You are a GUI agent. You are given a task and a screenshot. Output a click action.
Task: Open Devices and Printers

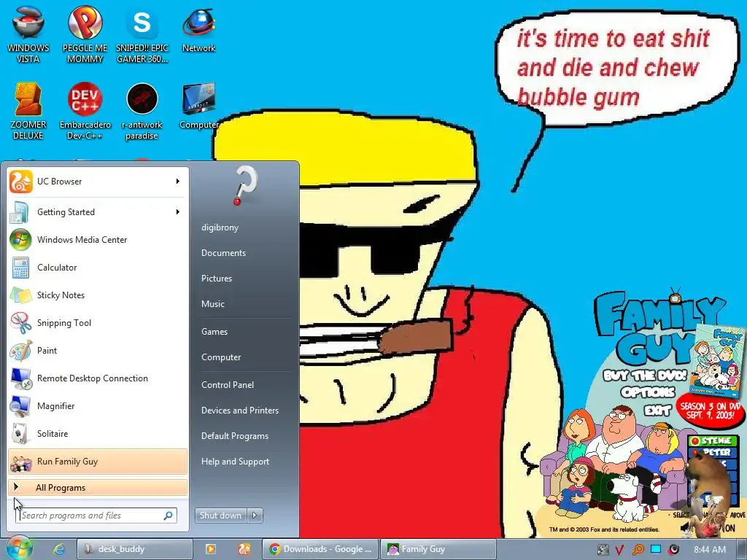coord(239,411)
